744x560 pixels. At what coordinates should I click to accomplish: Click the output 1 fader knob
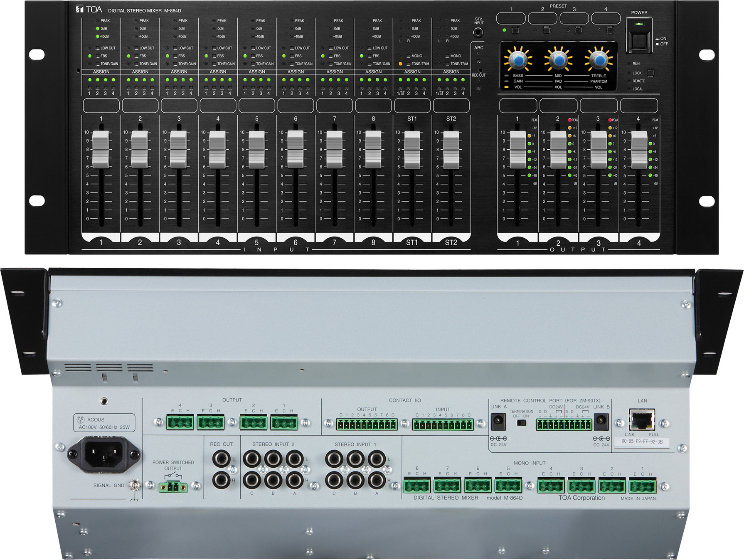(518, 149)
